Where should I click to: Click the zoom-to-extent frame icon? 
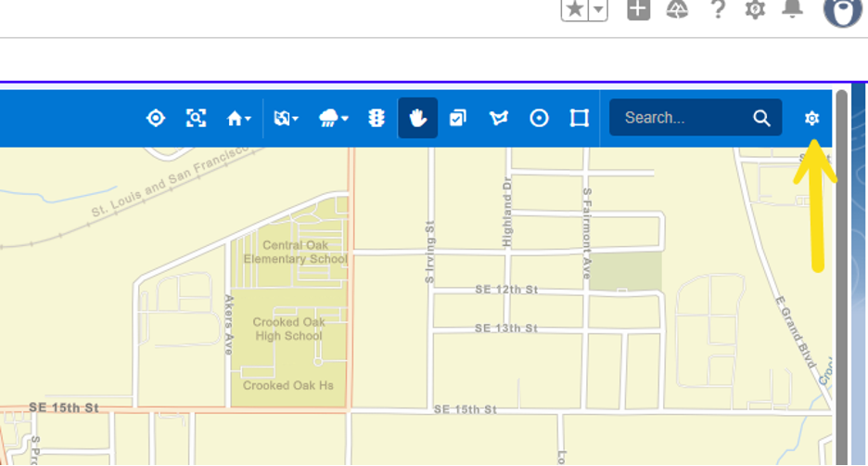[196, 118]
